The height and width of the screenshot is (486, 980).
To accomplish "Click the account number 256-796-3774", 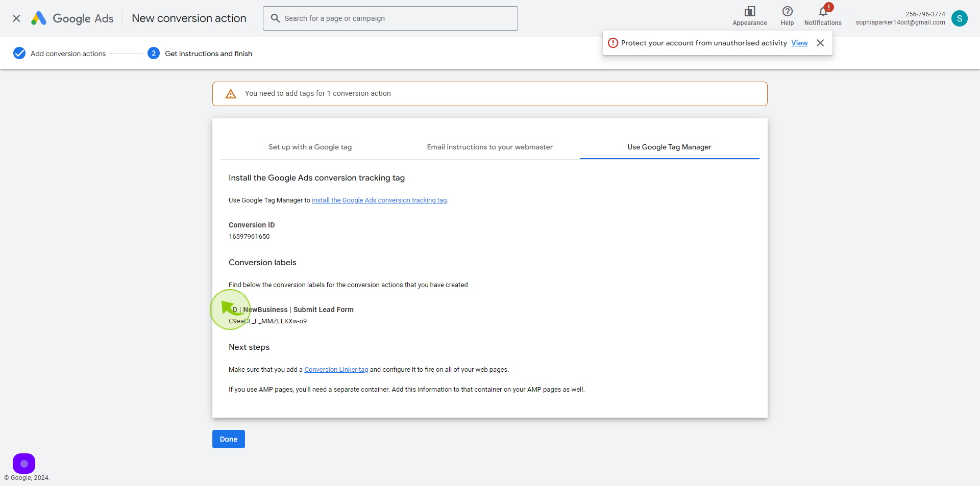I will tap(925, 14).
